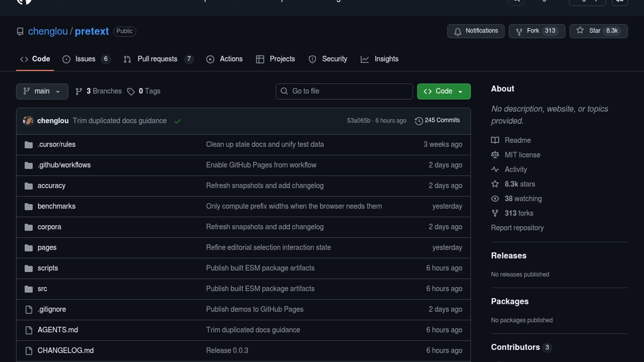
Task: Open commit history via clock icon
Action: pos(419,121)
